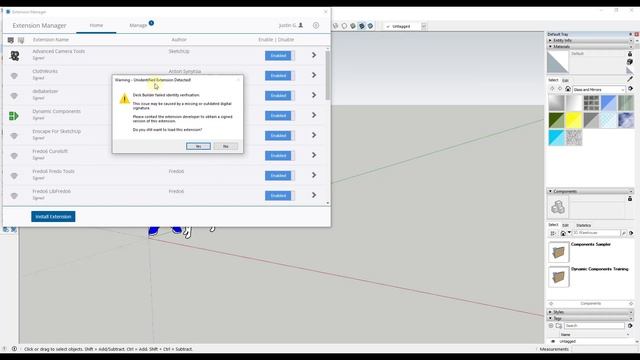Click the 3D Warehouse search field
This screenshot has height=360, width=640.
(596, 233)
